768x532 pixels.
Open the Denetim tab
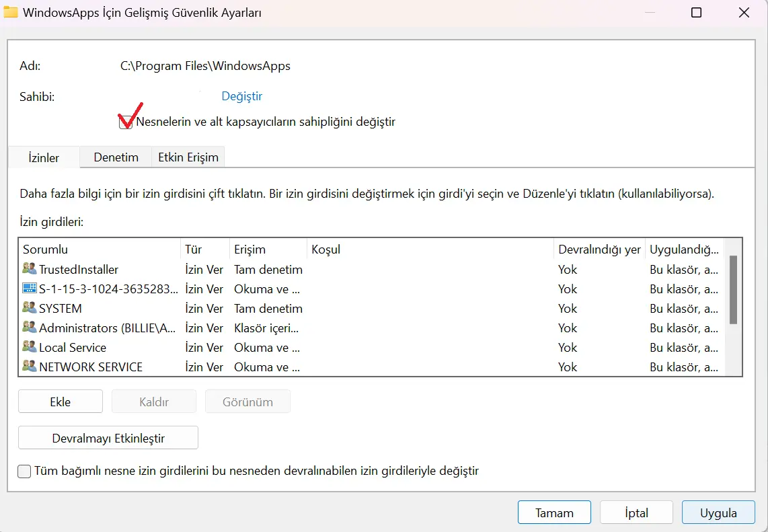point(116,157)
